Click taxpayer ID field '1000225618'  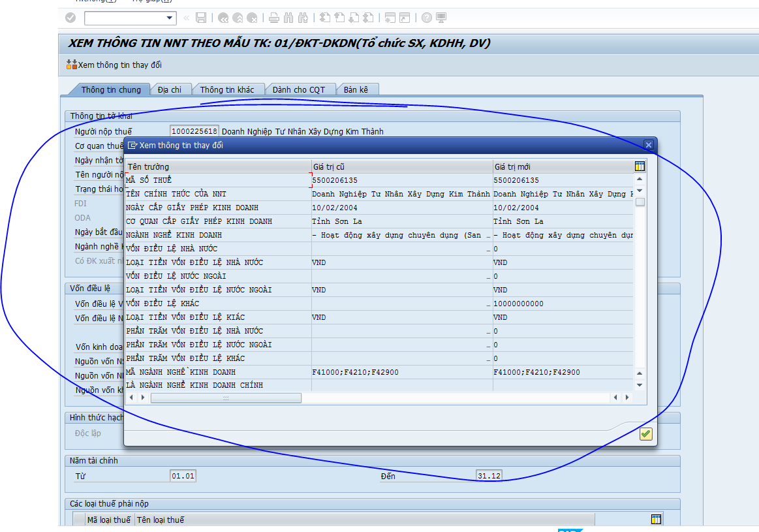[194, 131]
